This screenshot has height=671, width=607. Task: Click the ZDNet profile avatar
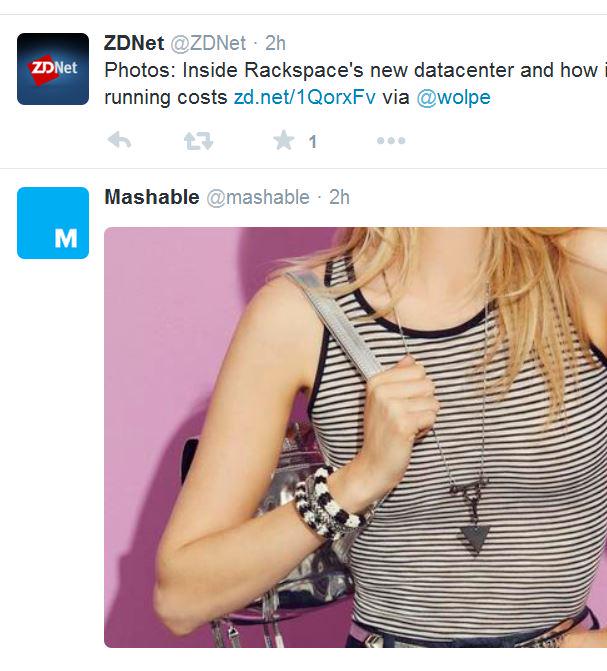[x=53, y=69]
